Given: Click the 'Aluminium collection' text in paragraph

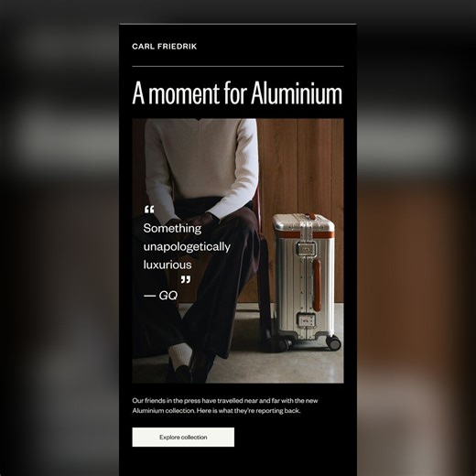Looking at the screenshot, I should pyautogui.click(x=164, y=411).
